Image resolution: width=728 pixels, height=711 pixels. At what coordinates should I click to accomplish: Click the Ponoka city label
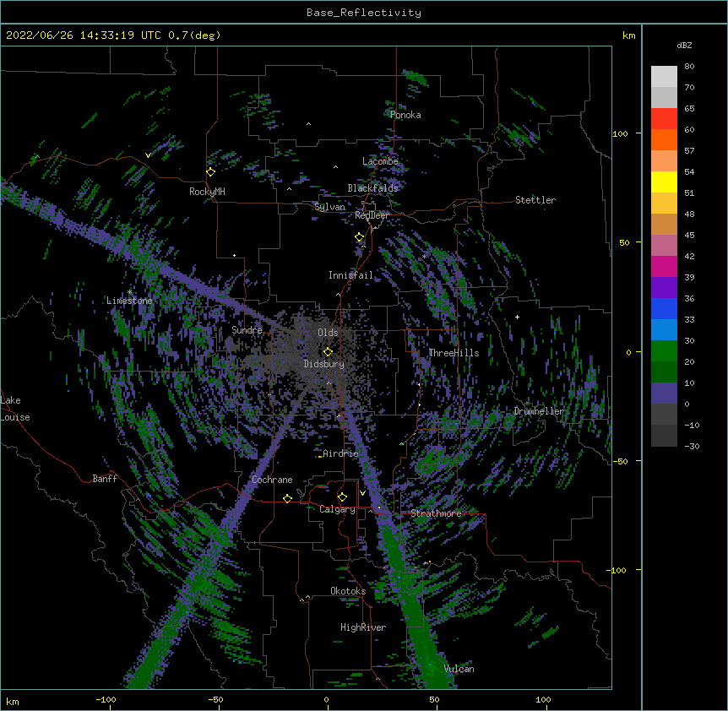pos(405,115)
